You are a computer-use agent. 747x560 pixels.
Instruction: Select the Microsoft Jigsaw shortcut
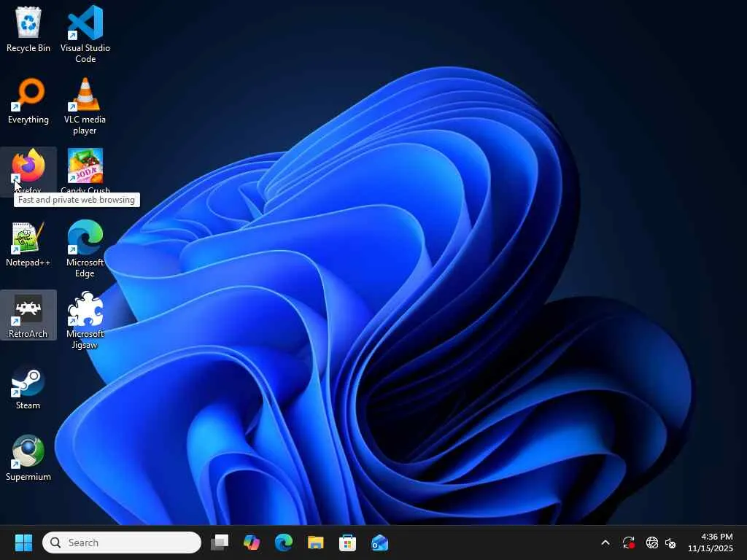tap(85, 320)
